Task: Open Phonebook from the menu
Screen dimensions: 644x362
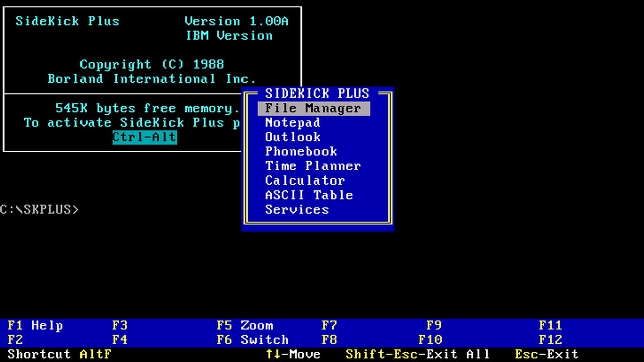Action: coord(300,152)
